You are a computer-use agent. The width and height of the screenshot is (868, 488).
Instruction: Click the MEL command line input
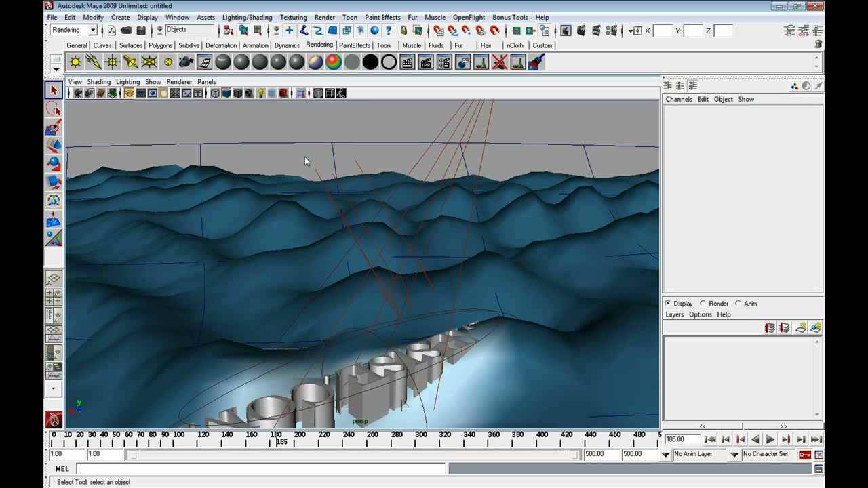[x=261, y=469]
